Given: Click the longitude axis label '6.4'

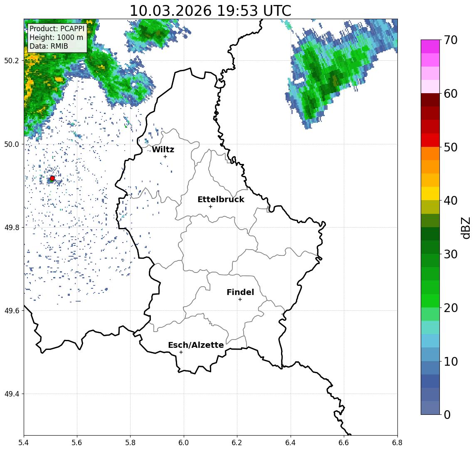Looking at the screenshot, I should (x=291, y=443).
